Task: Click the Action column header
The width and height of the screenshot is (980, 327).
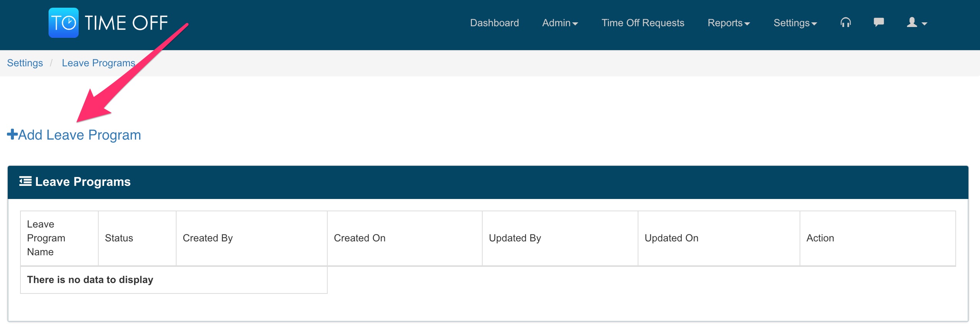Action: tap(820, 238)
